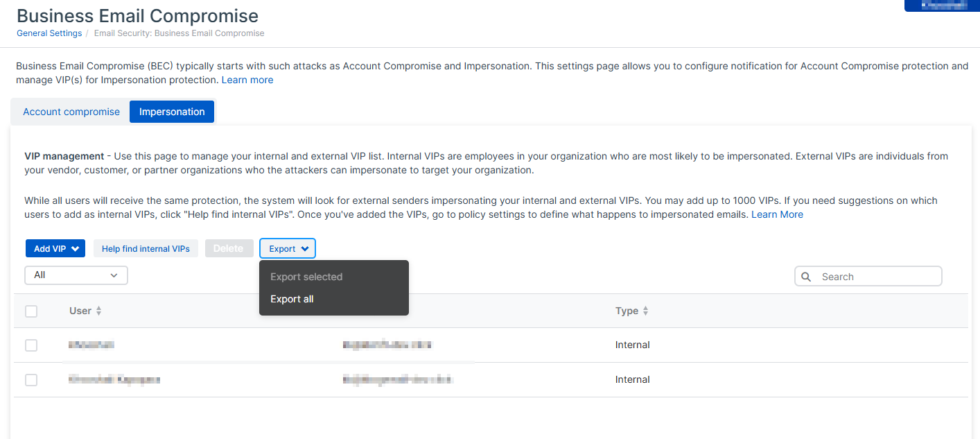Select the first VIP row checkbox

(31, 345)
